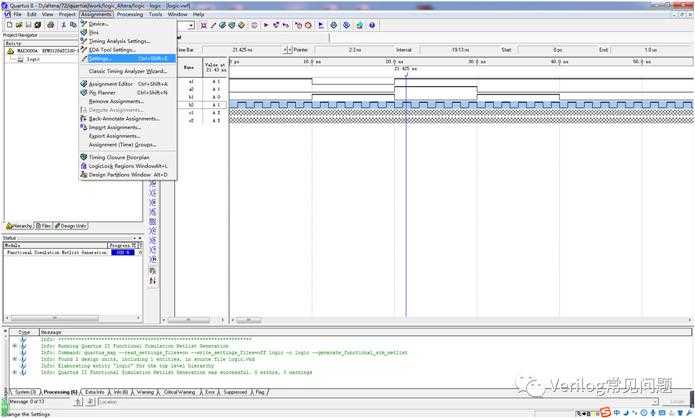Click the Start Compilation play icon
The image size is (695, 418).
click(266, 25)
